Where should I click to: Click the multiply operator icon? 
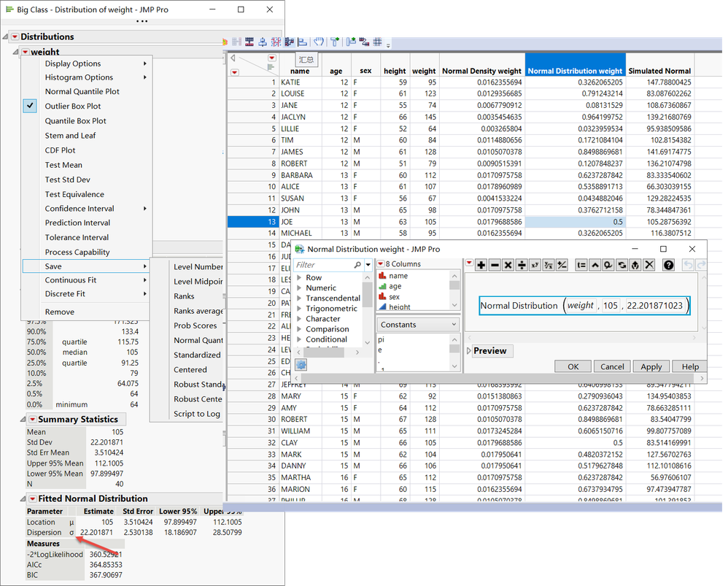coord(508,265)
